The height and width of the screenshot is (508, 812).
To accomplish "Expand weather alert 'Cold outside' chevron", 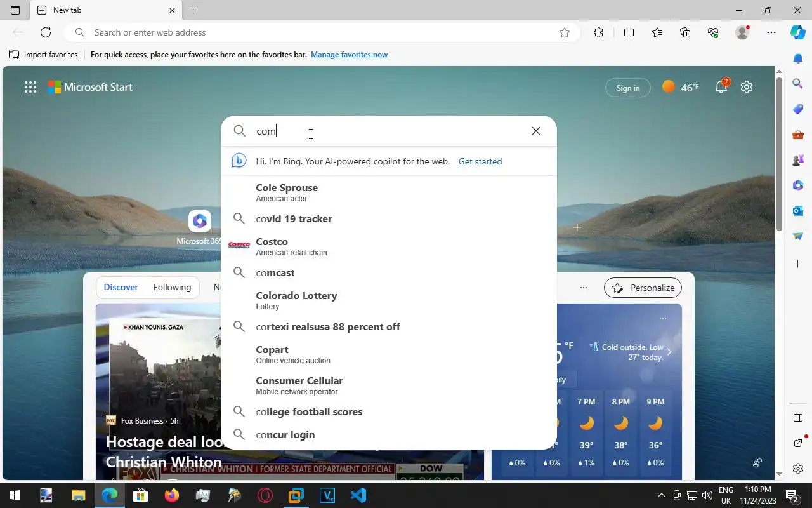I will (x=669, y=352).
